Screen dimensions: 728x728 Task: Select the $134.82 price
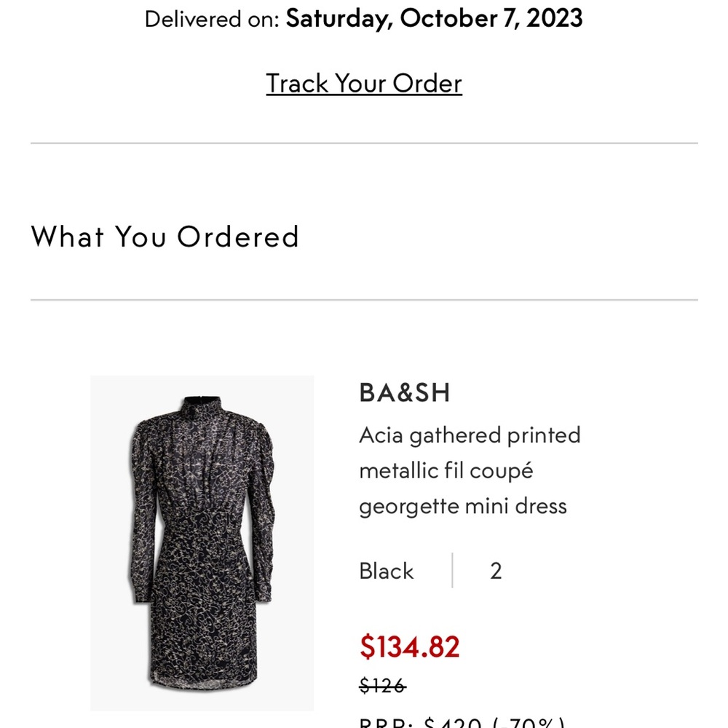pos(410,646)
